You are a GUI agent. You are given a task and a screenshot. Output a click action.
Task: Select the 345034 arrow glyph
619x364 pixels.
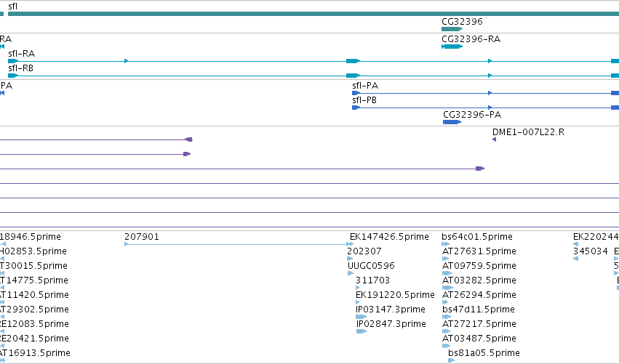point(575,259)
